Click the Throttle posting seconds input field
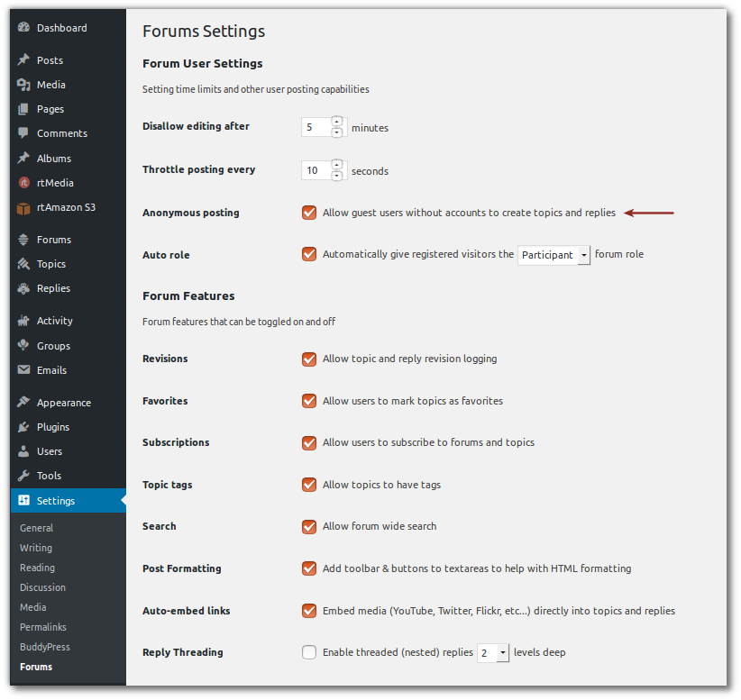 point(316,170)
